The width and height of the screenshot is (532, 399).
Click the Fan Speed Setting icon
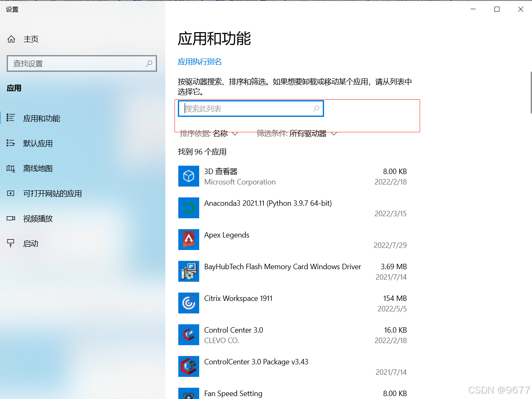point(189,394)
